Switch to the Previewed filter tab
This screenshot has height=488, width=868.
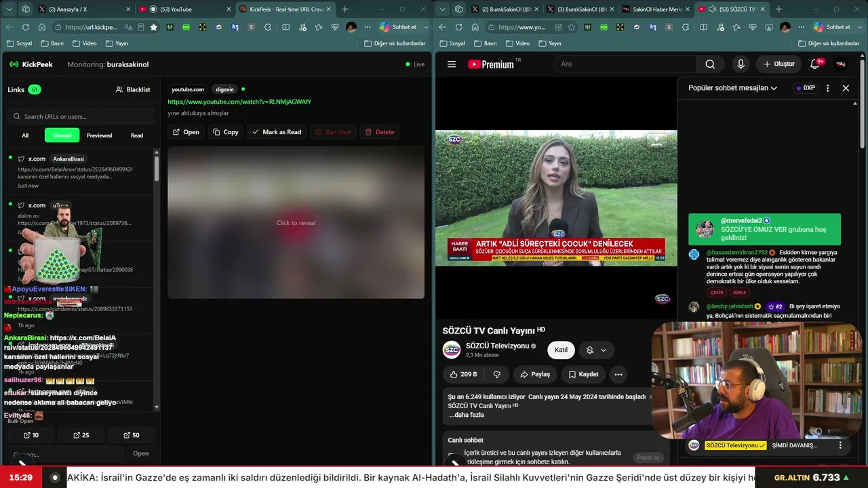99,136
